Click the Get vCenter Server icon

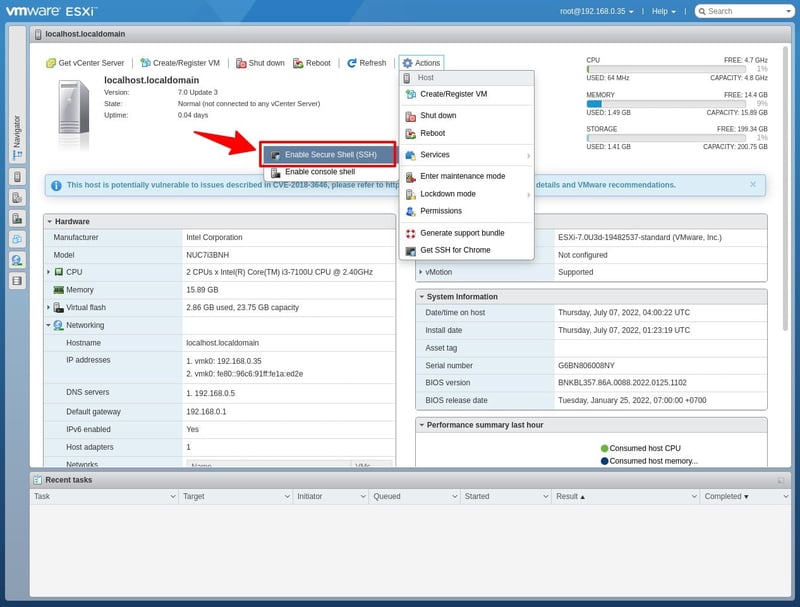click(51, 63)
